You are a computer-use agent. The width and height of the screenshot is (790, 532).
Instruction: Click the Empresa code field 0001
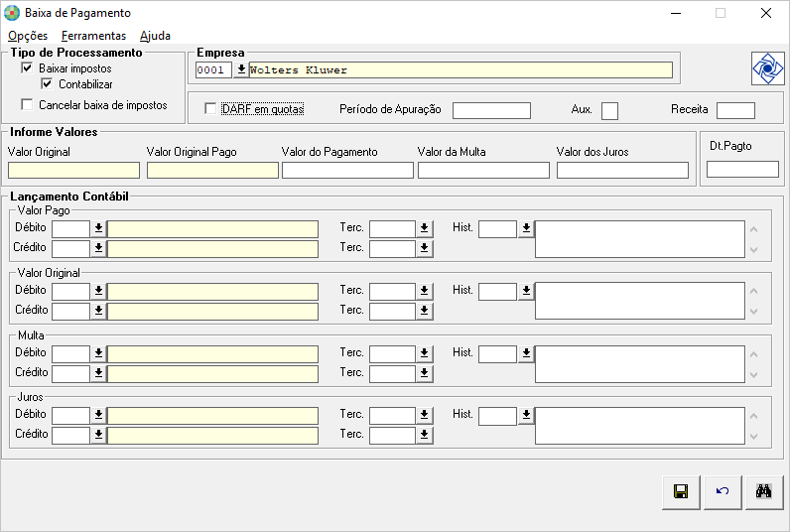[x=213, y=70]
